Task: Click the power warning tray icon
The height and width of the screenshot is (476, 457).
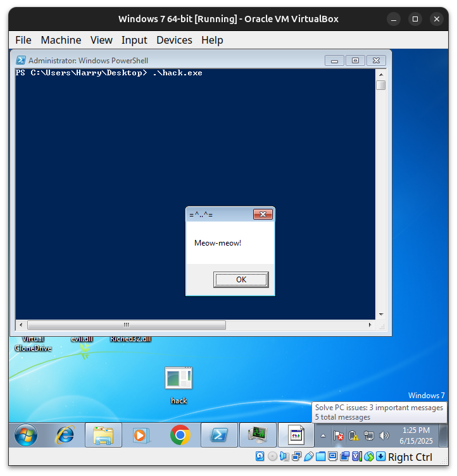Action: tap(353, 435)
